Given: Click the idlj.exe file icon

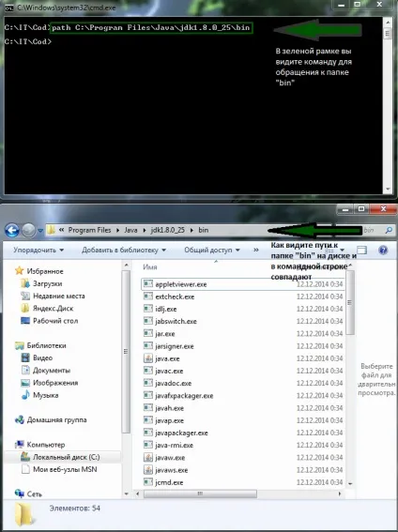Looking at the screenshot, I should coord(148,309).
